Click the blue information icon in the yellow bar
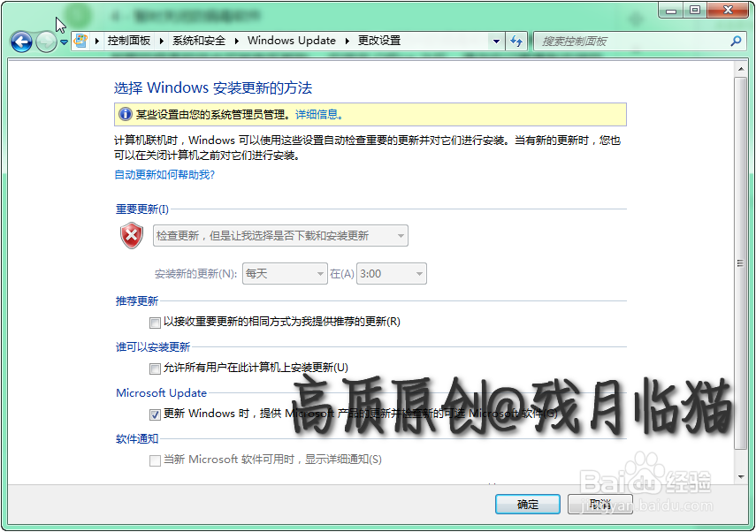This screenshot has width=756, height=532. tap(126, 114)
